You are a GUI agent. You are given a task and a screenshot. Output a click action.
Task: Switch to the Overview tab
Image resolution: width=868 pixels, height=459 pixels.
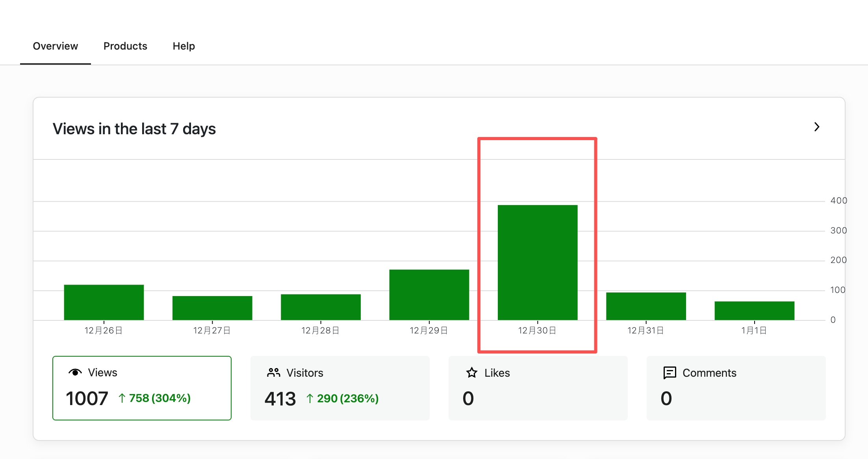click(x=55, y=46)
